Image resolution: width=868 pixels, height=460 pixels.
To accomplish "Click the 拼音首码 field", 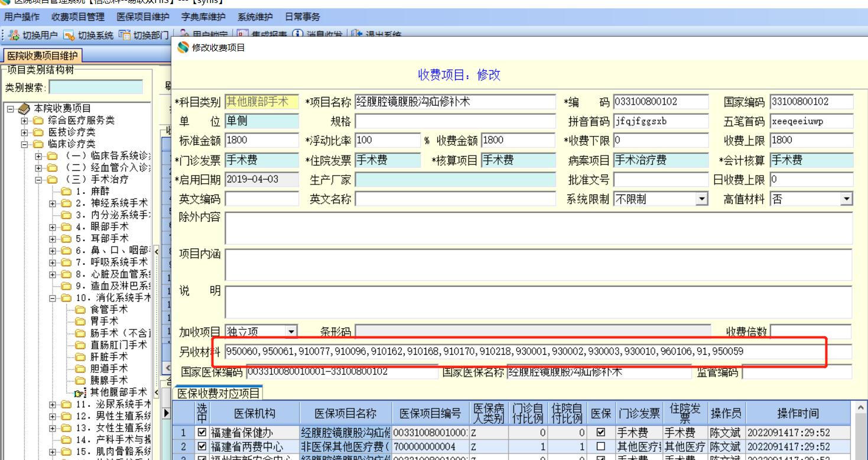I will (x=662, y=121).
